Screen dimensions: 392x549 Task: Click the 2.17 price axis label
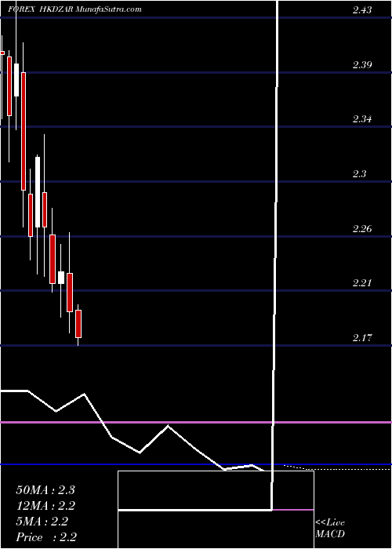362,338
